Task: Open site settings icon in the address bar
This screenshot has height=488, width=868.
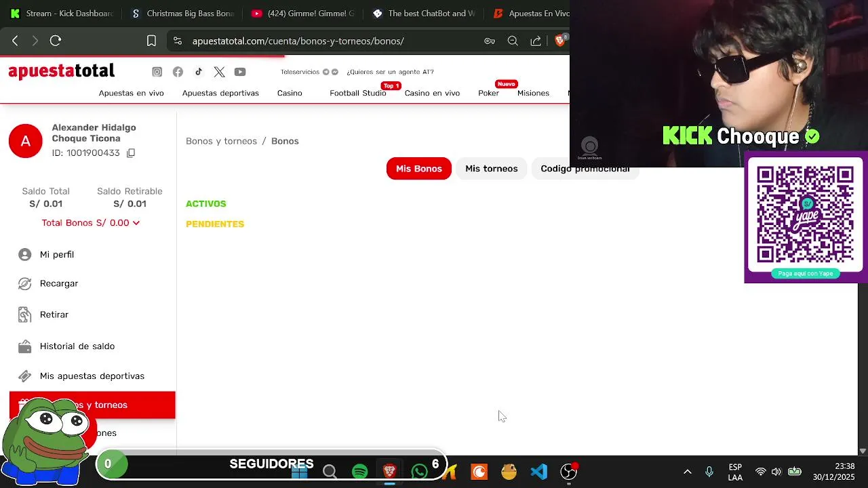Action: (x=178, y=41)
